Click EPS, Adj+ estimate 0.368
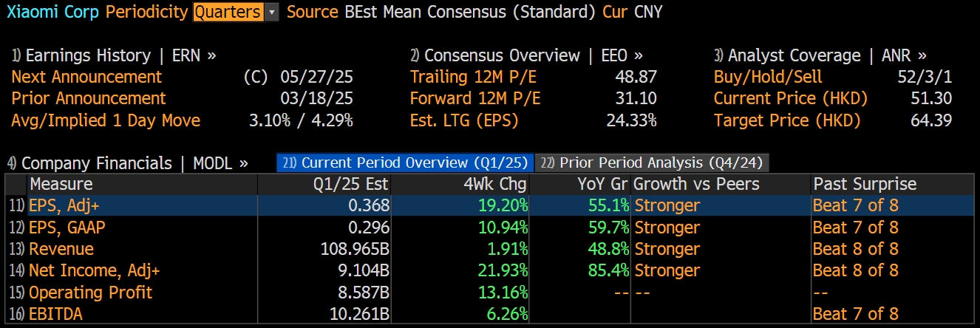This screenshot has width=980, height=328. [369, 205]
